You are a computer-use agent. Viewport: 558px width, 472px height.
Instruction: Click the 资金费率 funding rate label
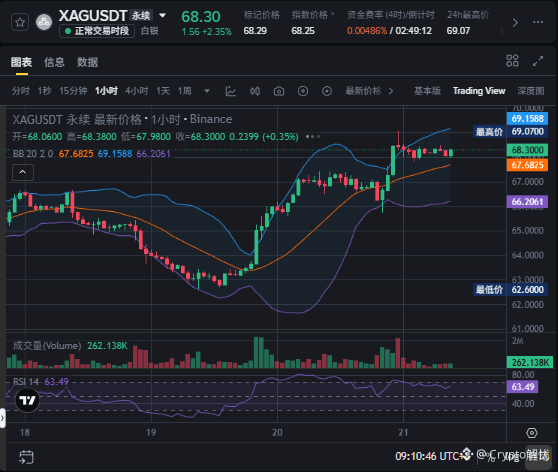point(391,15)
